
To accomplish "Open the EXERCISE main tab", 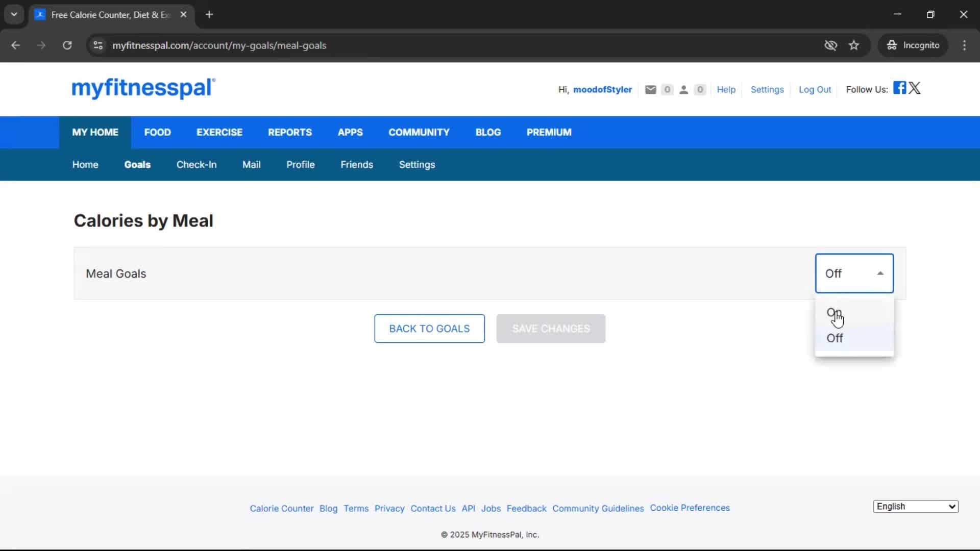I will click(x=219, y=132).
